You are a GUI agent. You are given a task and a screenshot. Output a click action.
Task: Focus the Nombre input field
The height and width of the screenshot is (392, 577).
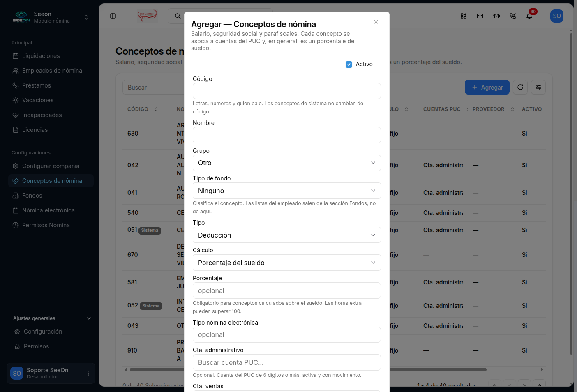point(287,135)
